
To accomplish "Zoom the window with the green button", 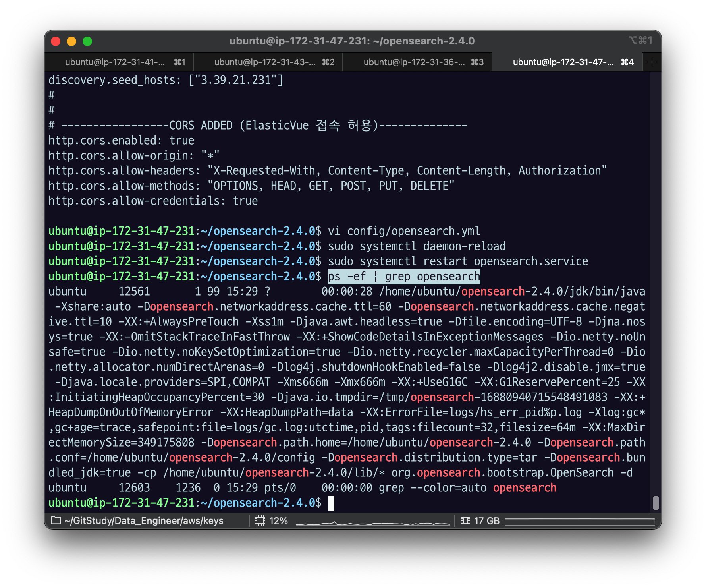I will click(x=87, y=41).
